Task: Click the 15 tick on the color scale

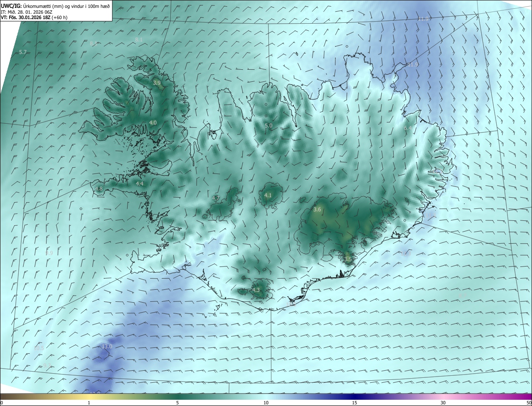Action: pyautogui.click(x=355, y=403)
